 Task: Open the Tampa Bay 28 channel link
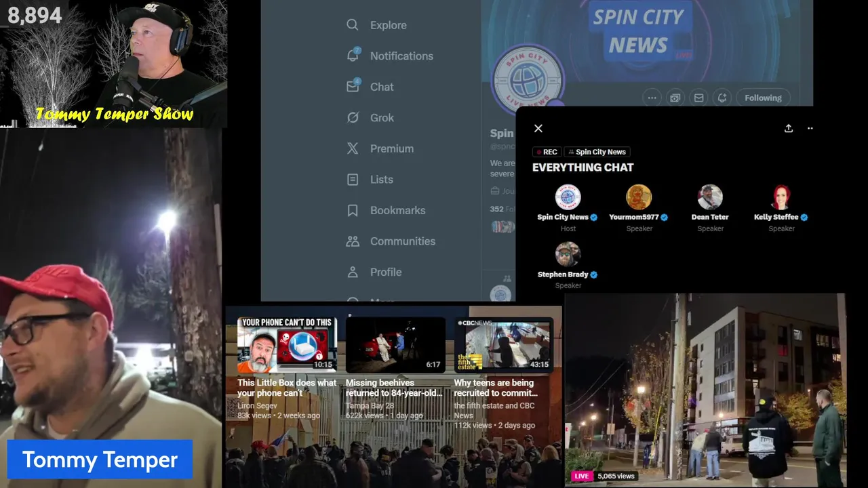tap(370, 405)
